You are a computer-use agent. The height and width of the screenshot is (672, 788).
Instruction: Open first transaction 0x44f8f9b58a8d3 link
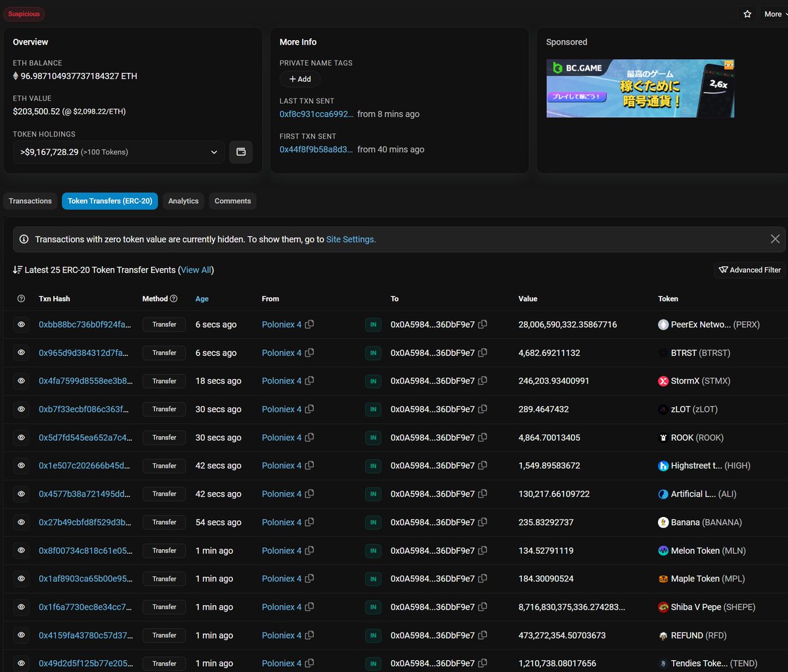[317, 150]
